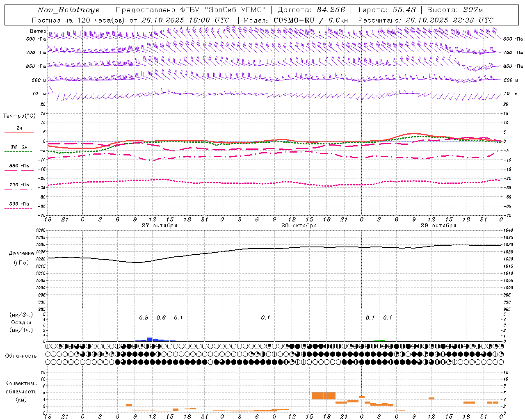This screenshot has width=525, height=420.
Task: Click the '(мм/1ч.)' hourly precipitation unit label
Action: coord(21,330)
